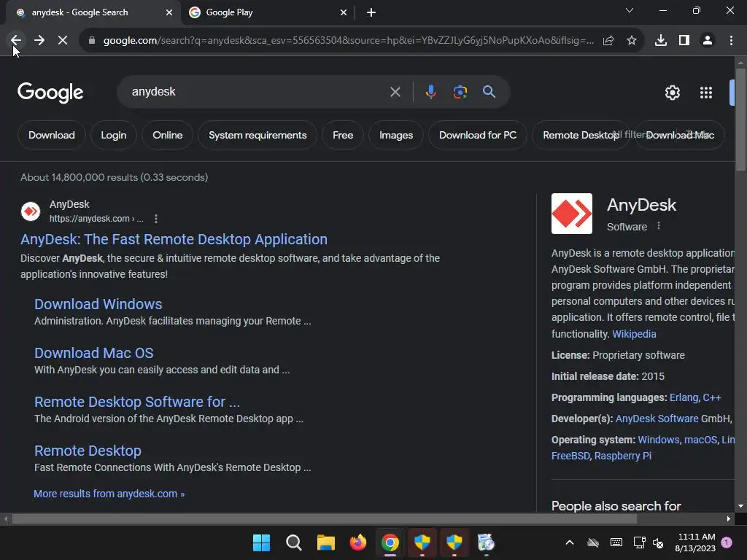The height and width of the screenshot is (560, 747).
Task: Click the vertical page scrollbar thumb
Action: (x=740, y=119)
